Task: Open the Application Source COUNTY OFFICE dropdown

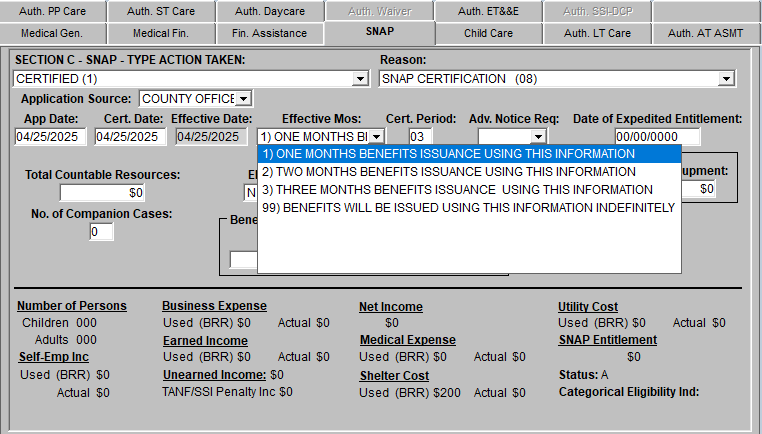Action: tap(243, 99)
